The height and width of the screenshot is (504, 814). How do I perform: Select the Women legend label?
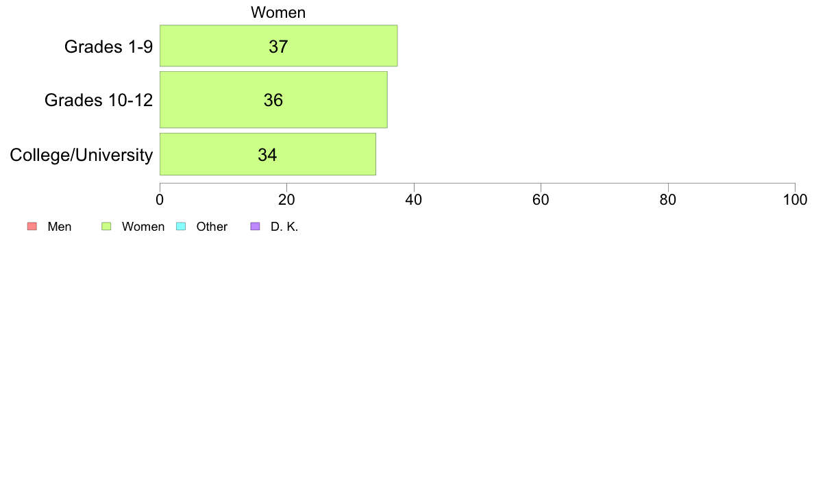click(x=143, y=227)
